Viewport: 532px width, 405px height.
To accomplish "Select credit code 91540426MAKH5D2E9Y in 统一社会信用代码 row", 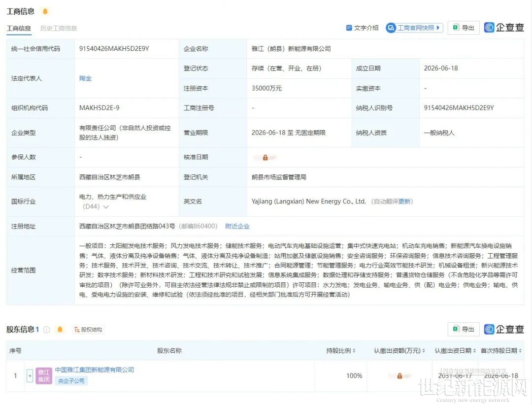I will point(114,49).
